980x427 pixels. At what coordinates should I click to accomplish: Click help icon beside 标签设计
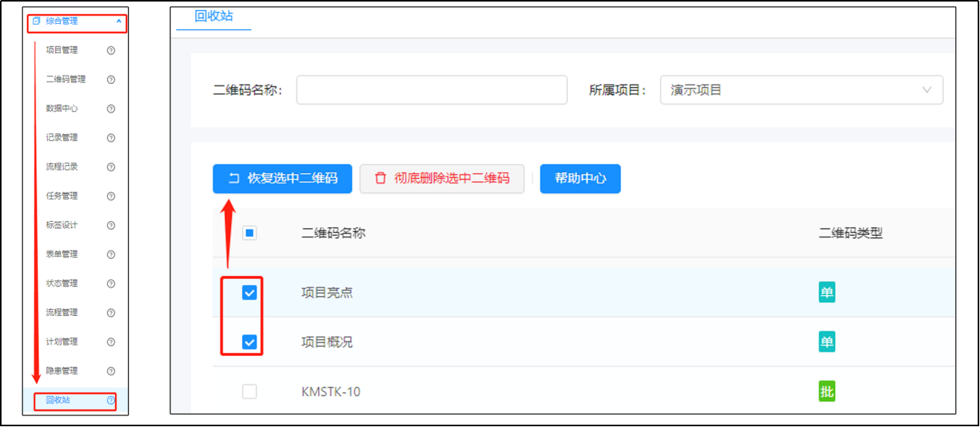[x=111, y=225]
